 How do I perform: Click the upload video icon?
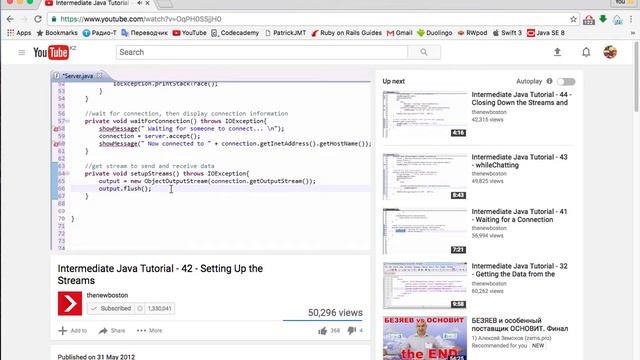[x=557, y=52]
